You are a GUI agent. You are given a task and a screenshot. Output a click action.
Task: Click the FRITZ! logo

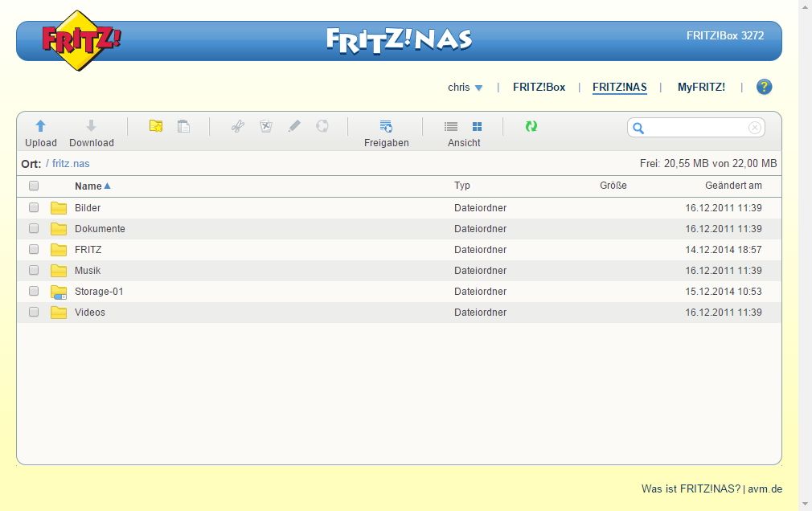point(81,40)
